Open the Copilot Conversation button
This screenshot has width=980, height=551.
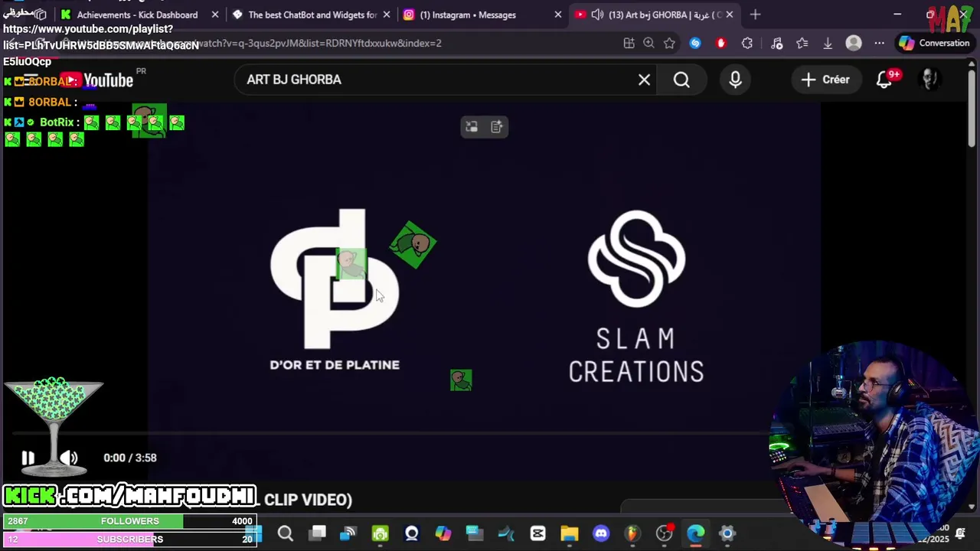pyautogui.click(x=935, y=44)
